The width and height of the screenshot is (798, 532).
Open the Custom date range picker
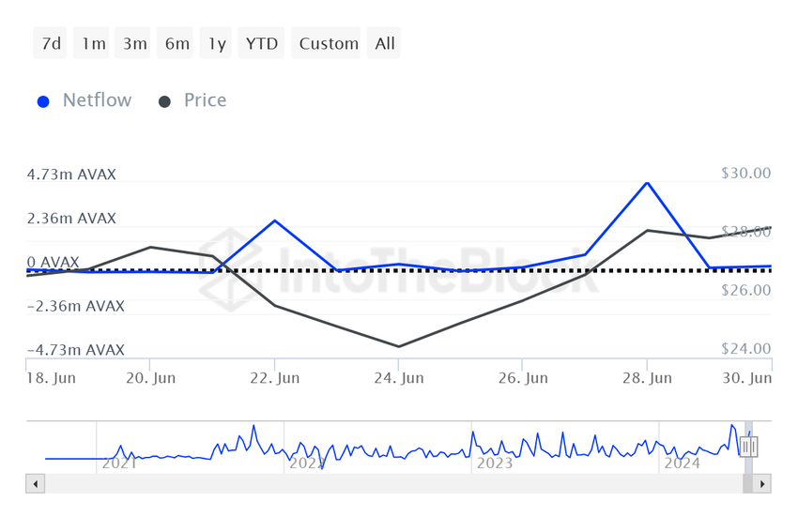tap(329, 43)
